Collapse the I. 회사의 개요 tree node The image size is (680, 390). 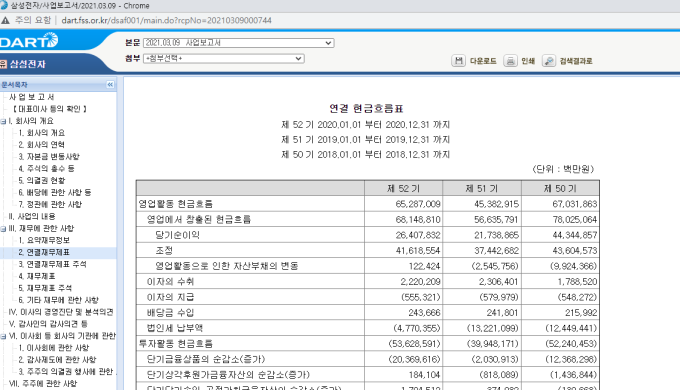[x=3, y=121]
